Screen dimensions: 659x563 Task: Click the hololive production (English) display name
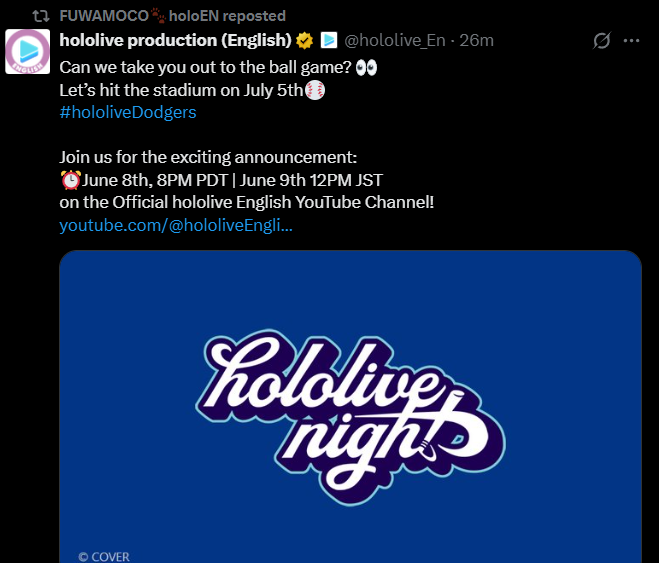[175, 41]
